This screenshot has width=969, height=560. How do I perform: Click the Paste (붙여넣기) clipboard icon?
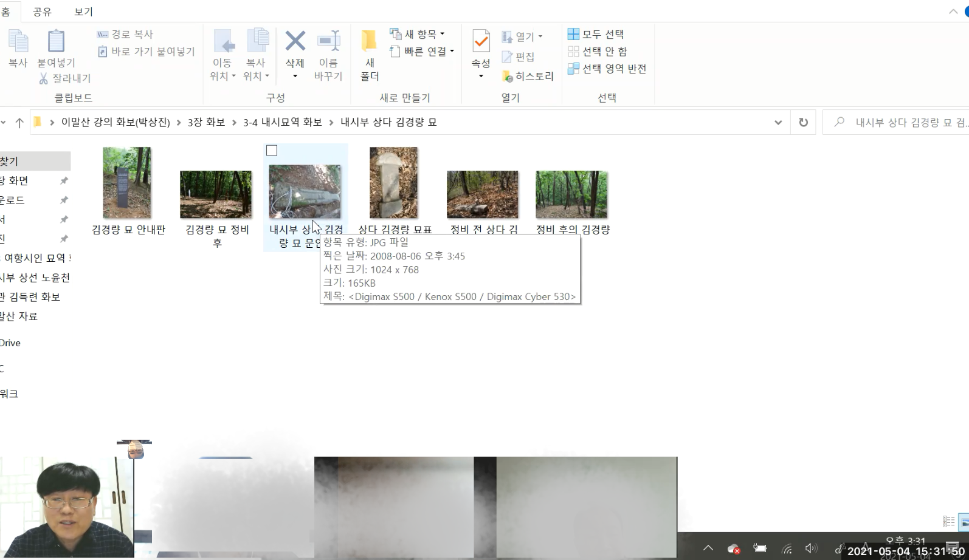[x=56, y=41]
